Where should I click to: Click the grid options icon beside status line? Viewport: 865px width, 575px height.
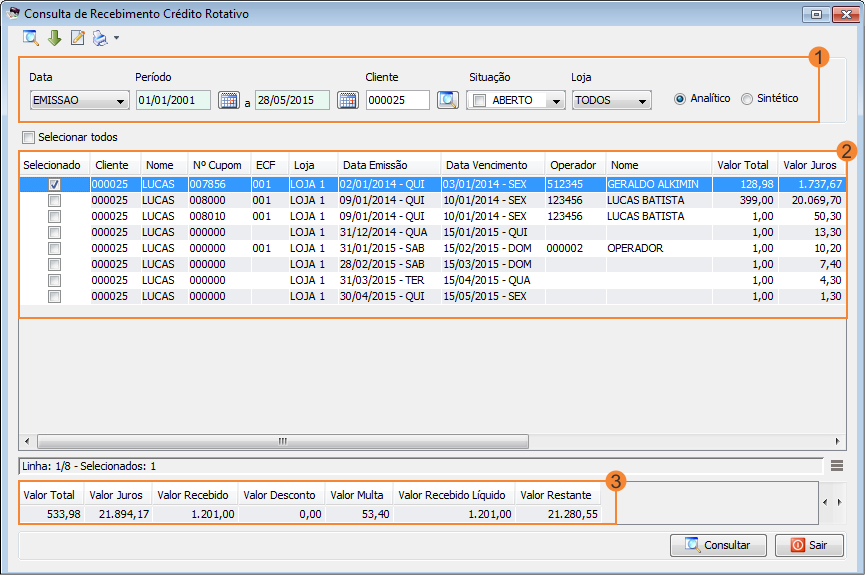(837, 466)
